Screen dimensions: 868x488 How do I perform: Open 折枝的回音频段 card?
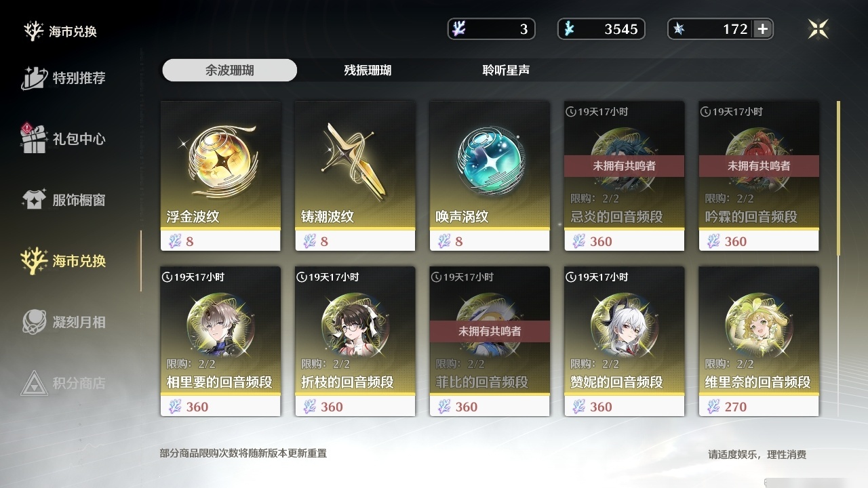355,341
